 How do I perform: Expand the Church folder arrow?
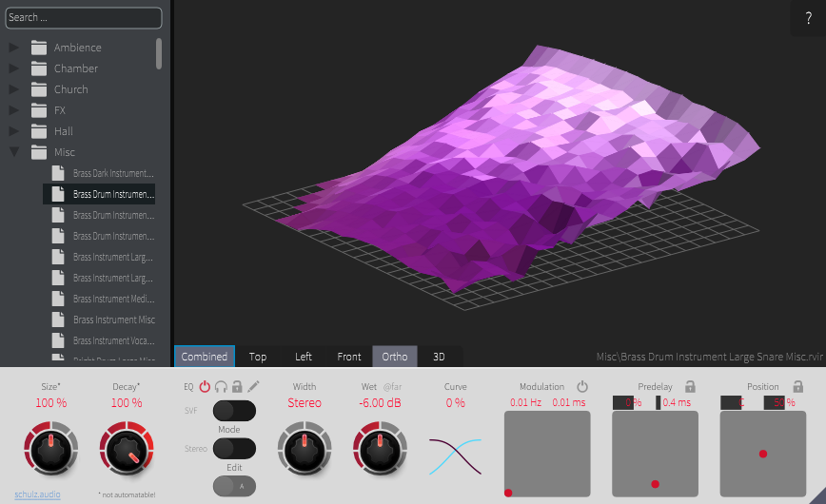pyautogui.click(x=14, y=89)
